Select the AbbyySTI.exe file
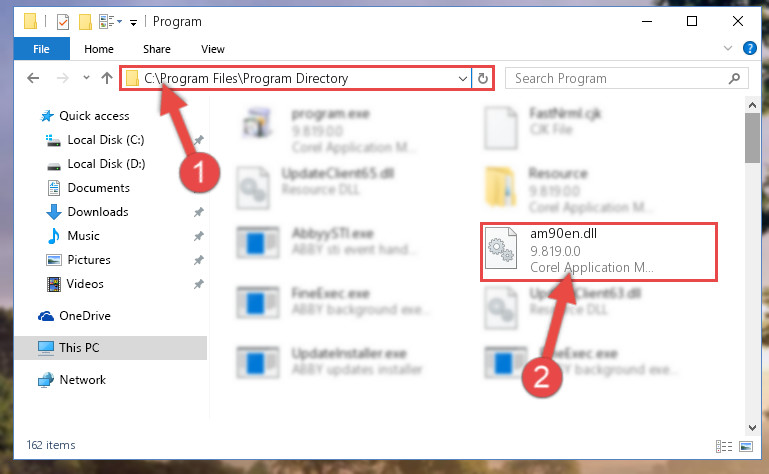Screen dimensions: 769x474 click(x=326, y=241)
